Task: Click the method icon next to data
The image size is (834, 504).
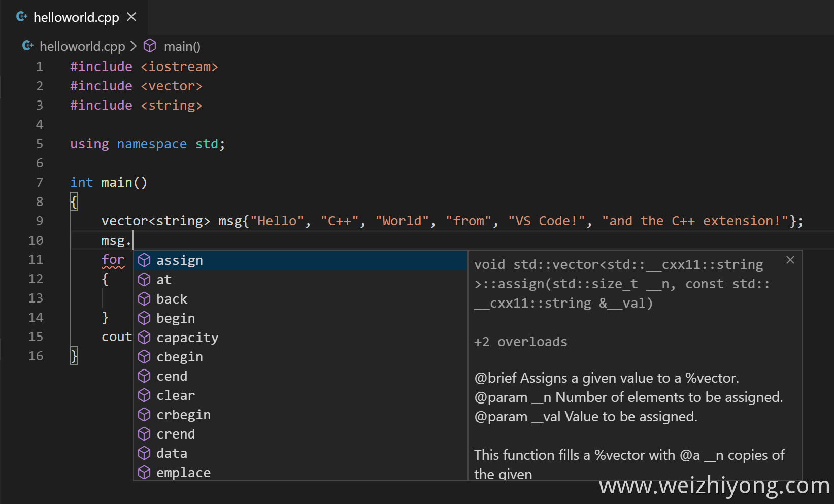Action: pyautogui.click(x=144, y=453)
